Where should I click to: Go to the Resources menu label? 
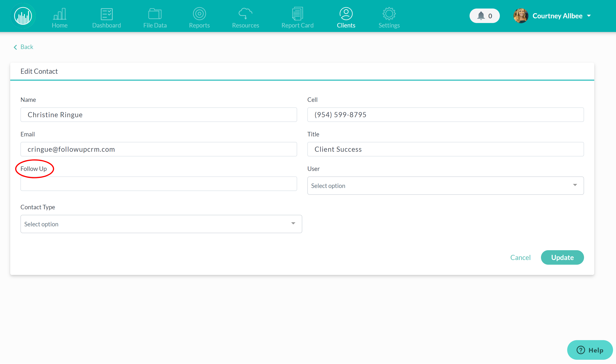[245, 25]
